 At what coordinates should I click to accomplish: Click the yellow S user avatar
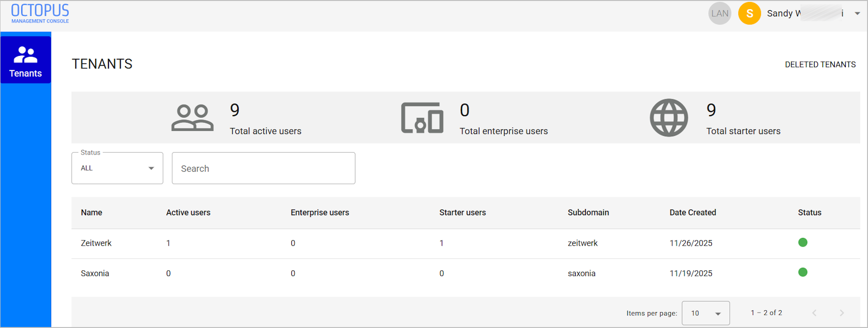[x=750, y=13]
